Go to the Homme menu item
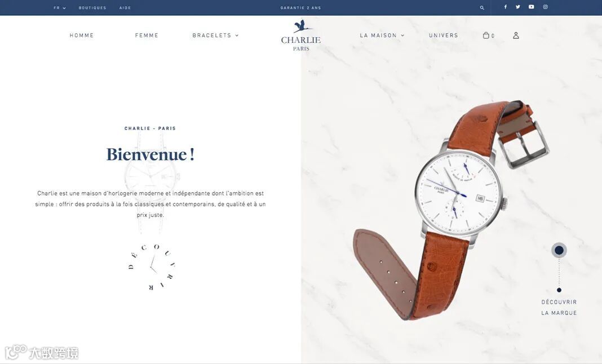This screenshot has width=602, height=364. [81, 35]
